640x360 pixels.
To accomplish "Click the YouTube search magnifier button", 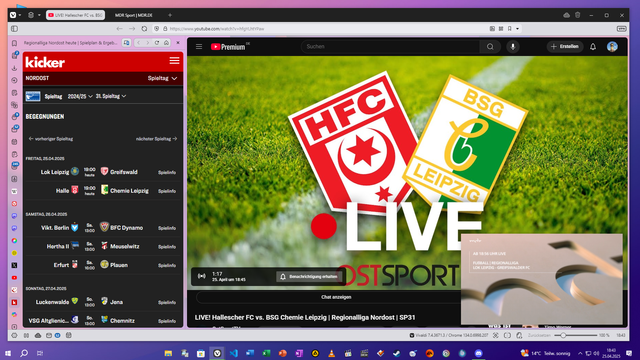I will [x=490, y=47].
